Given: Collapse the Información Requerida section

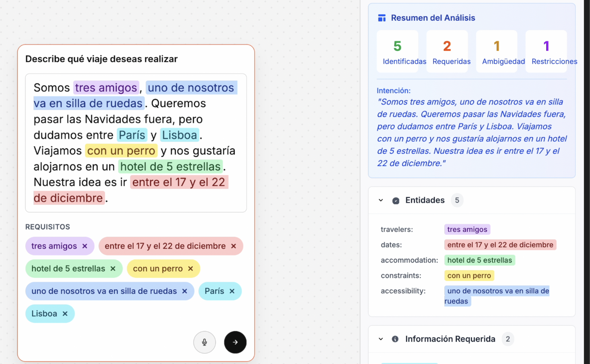Looking at the screenshot, I should [381, 339].
